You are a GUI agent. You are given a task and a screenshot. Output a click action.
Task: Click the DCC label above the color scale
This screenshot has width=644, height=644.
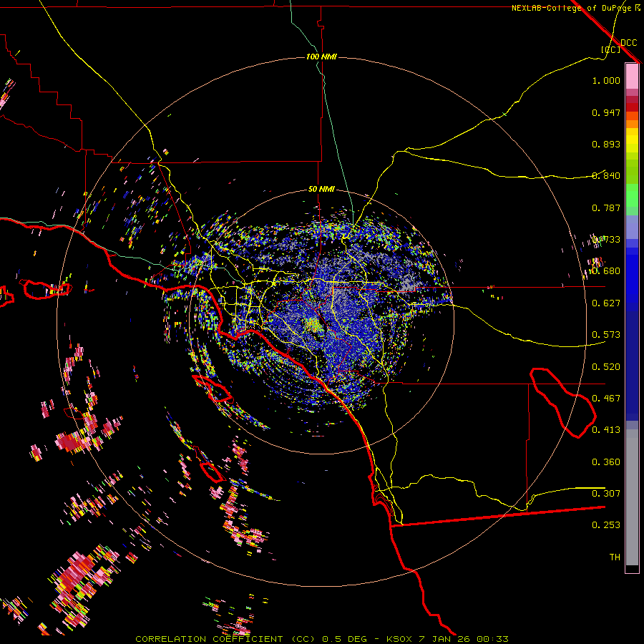pyautogui.click(x=628, y=43)
